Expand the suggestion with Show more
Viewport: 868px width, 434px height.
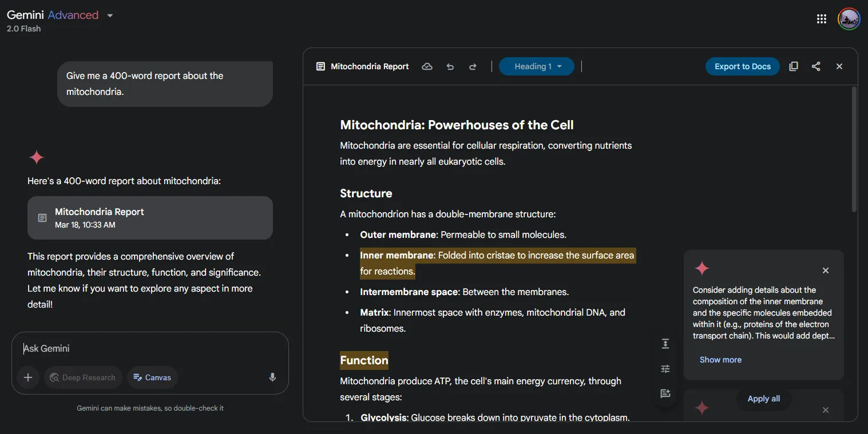pyautogui.click(x=720, y=360)
